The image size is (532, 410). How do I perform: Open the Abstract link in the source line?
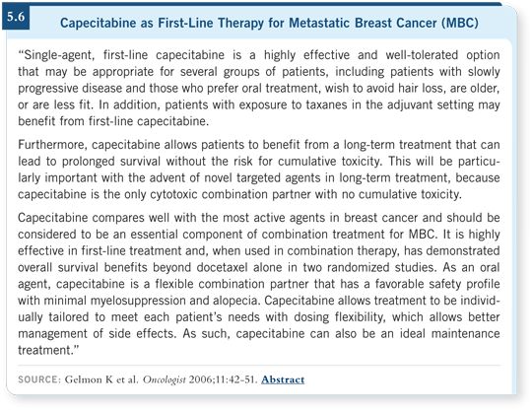pos(283,379)
